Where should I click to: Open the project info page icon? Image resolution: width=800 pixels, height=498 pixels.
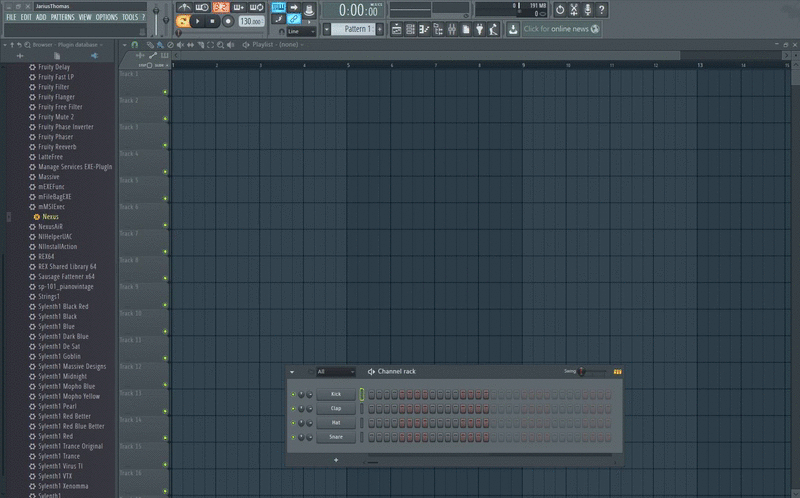click(465, 29)
